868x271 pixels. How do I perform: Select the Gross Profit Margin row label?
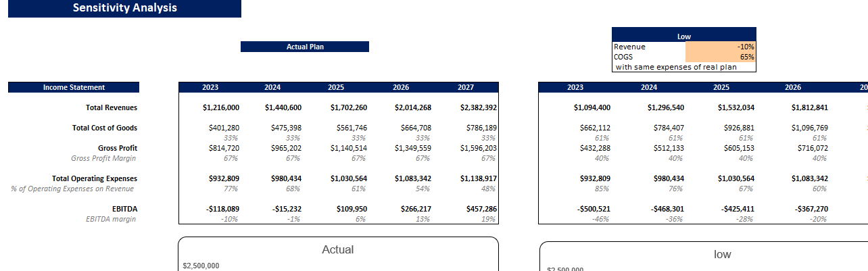click(103, 158)
